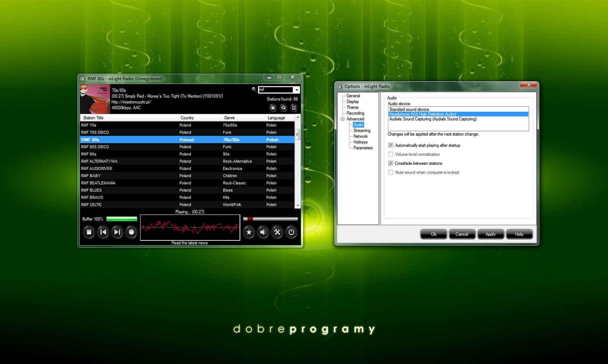The height and width of the screenshot is (364, 608).
Task: Open Network options page
Action: pos(360,136)
